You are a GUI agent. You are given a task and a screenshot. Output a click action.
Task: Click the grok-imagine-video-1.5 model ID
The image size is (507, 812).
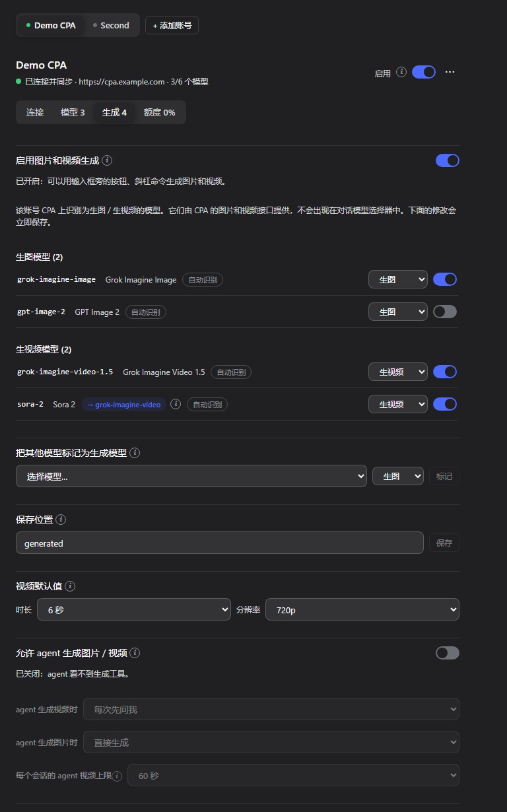pos(65,372)
